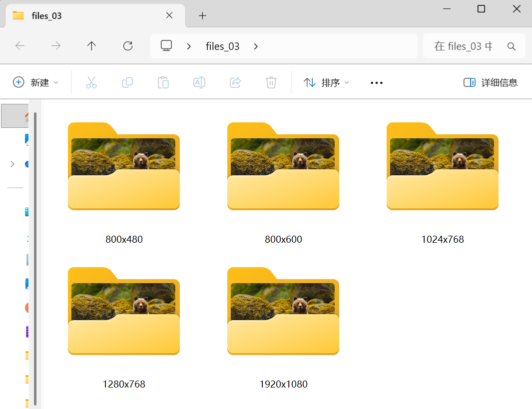Screen dimensions: 532x409
Task: Click the Delete trash can icon
Action: (x=271, y=82)
